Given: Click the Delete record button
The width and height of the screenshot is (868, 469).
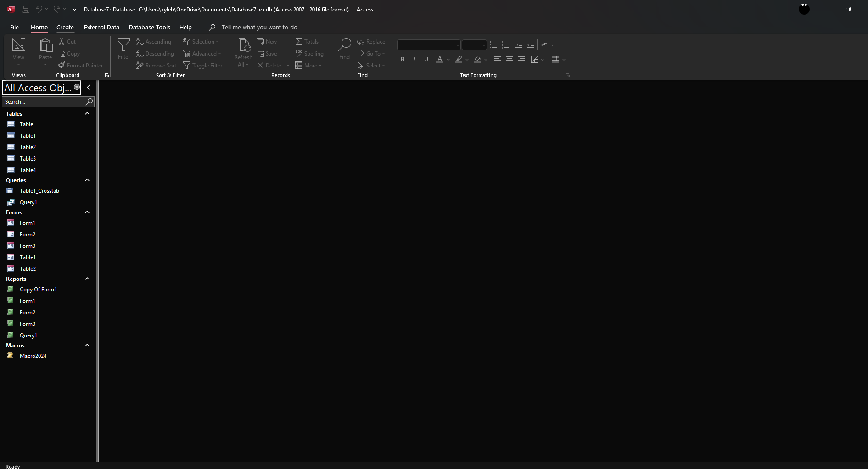Looking at the screenshot, I should [269, 66].
